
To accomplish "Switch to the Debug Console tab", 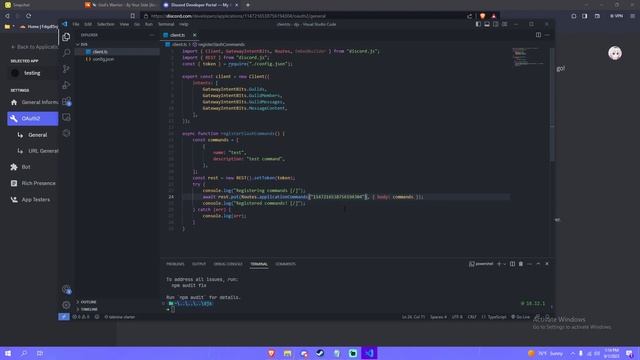I will pos(228,264).
